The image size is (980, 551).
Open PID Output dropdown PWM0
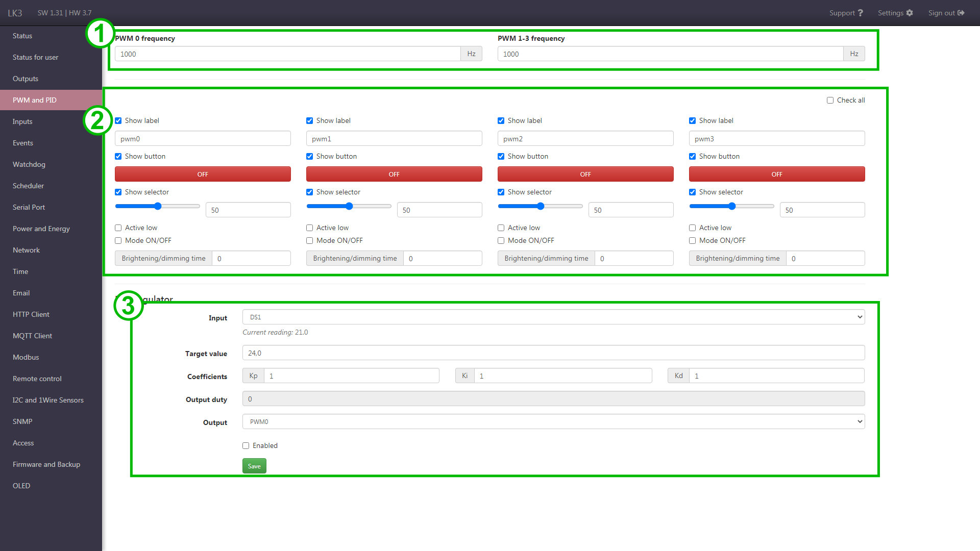pyautogui.click(x=553, y=421)
